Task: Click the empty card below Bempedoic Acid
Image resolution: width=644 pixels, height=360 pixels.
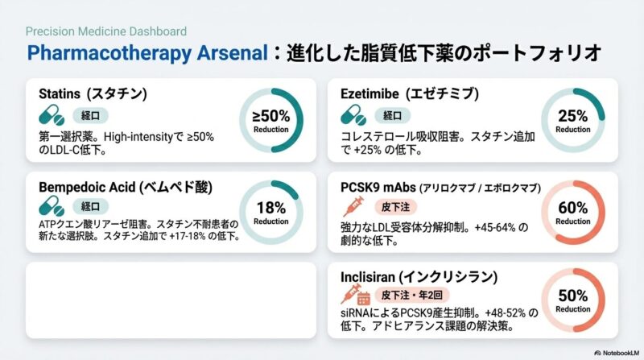Action: click(169, 300)
